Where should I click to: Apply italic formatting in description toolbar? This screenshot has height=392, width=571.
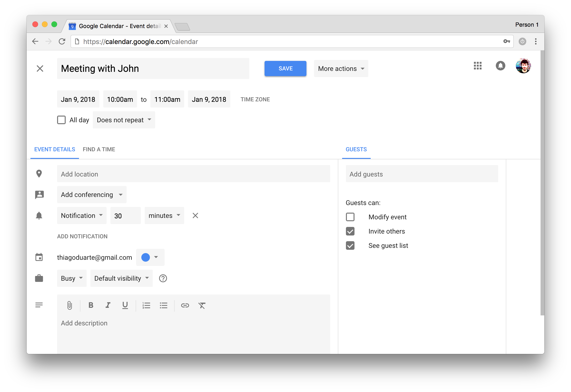tap(108, 305)
